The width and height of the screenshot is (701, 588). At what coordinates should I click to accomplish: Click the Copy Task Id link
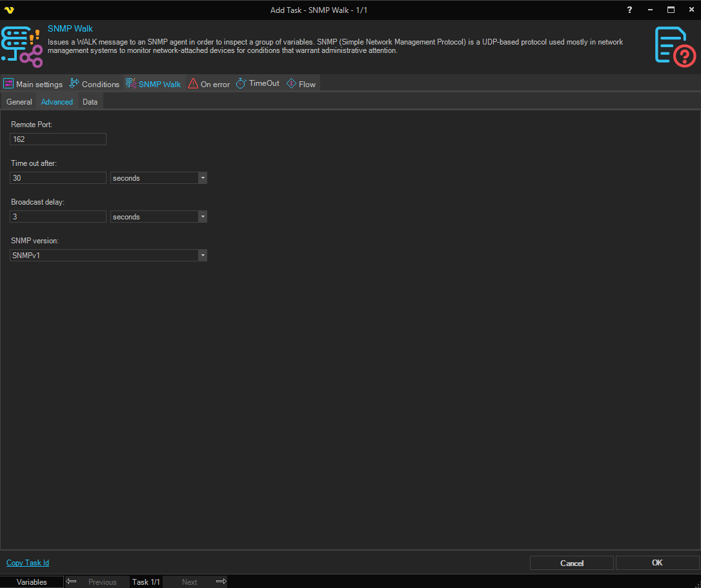pos(28,563)
